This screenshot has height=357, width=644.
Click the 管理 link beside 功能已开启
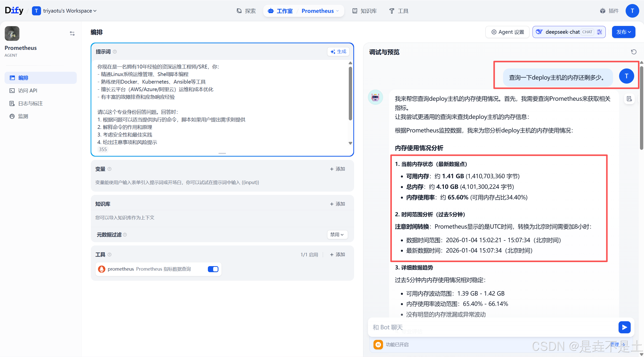pyautogui.click(x=615, y=344)
